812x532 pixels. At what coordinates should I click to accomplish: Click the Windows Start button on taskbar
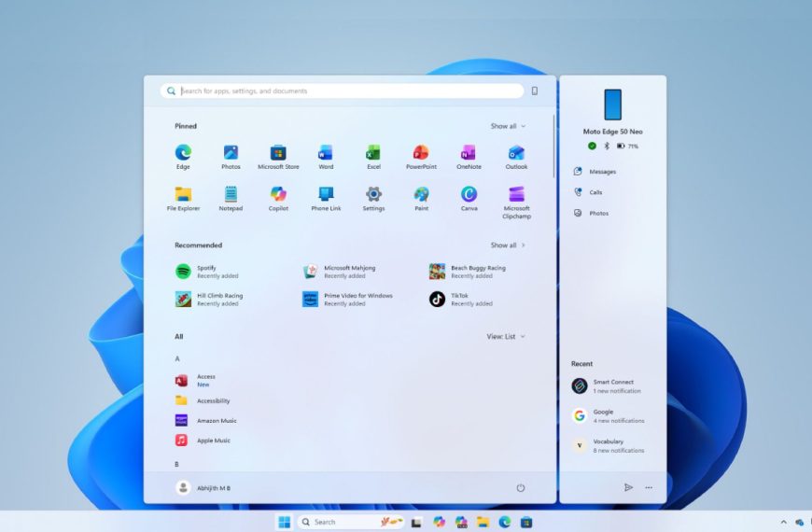click(x=285, y=522)
